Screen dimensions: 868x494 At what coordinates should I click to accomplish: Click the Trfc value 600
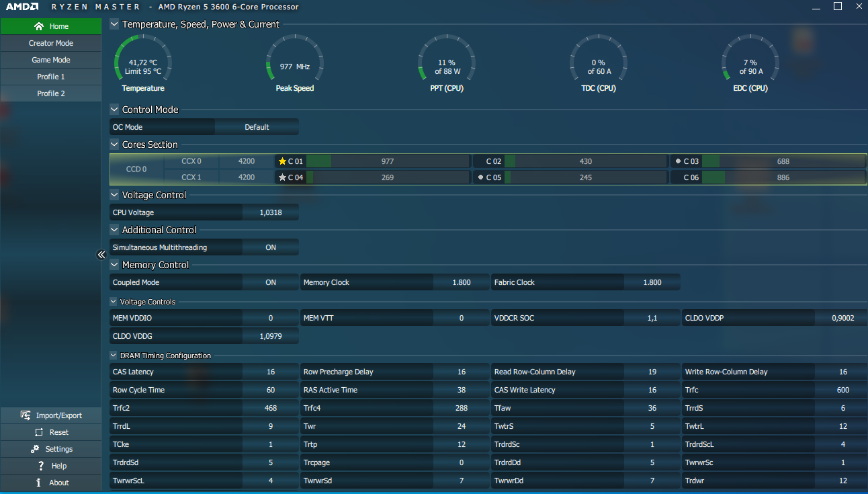843,390
